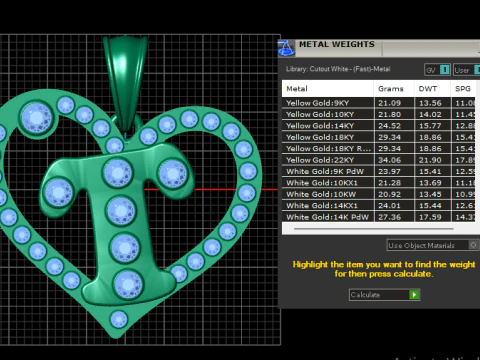The width and height of the screenshot is (480, 360).
Task: Click the 15.41 DWT value
Action: [430, 171]
